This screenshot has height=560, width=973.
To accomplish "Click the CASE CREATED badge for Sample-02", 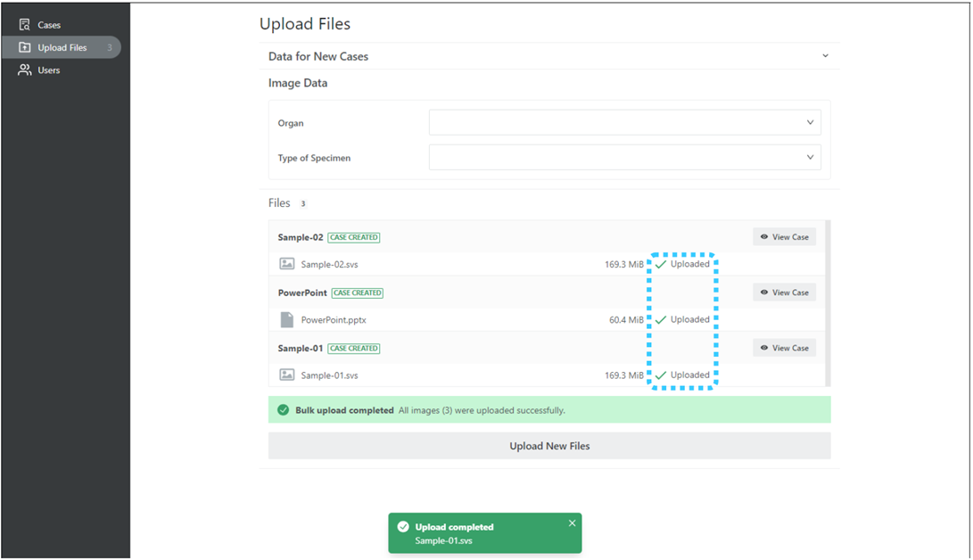I will 354,237.
